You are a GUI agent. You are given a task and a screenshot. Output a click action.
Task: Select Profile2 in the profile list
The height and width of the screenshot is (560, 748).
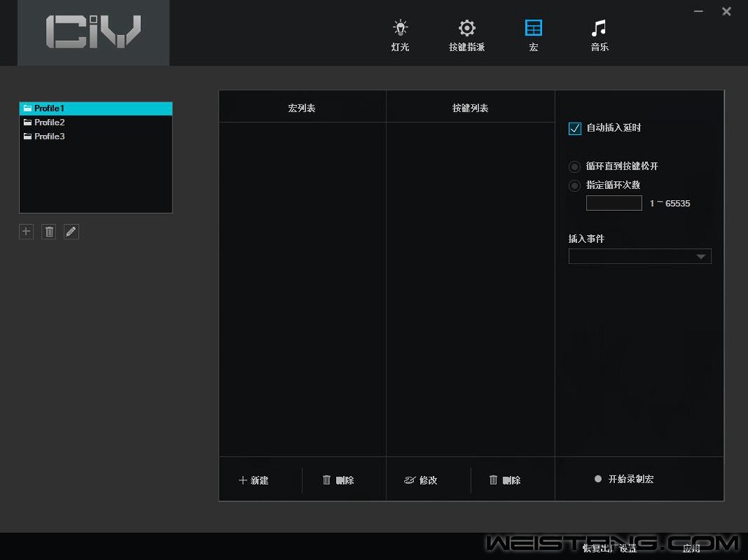pos(96,122)
